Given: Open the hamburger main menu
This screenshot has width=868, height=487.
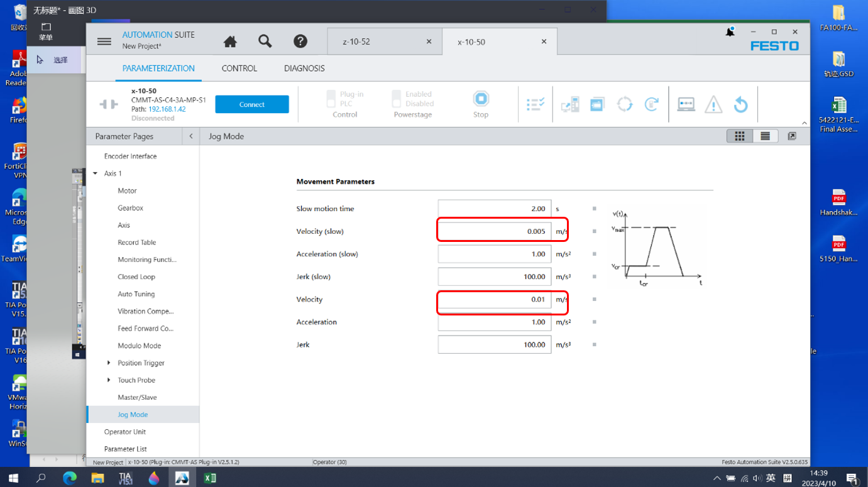Looking at the screenshot, I should (x=104, y=41).
